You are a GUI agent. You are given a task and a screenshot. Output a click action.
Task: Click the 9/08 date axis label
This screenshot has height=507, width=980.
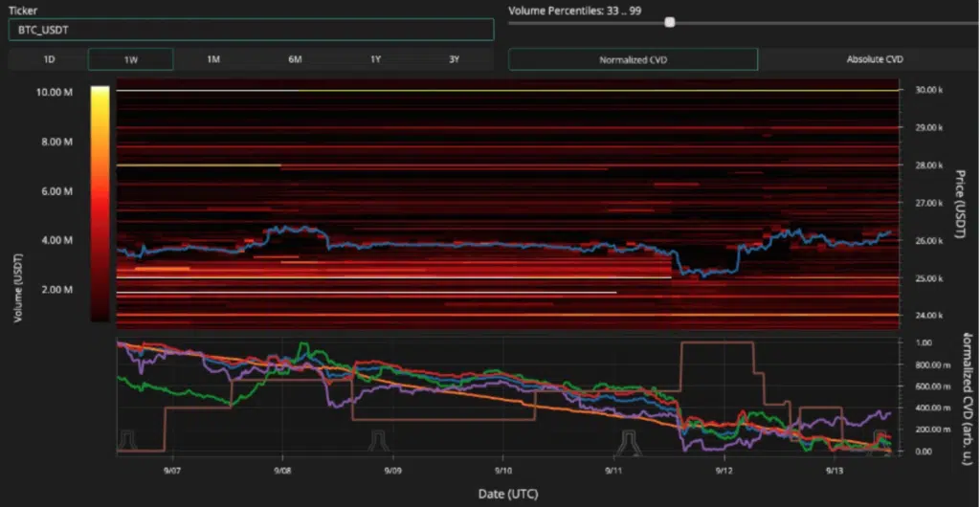click(282, 470)
